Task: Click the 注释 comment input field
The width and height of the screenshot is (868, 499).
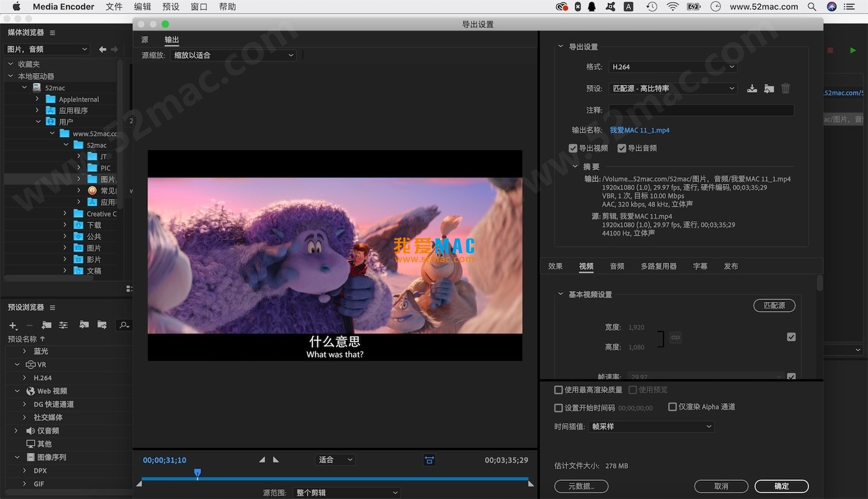Action: 701,110
